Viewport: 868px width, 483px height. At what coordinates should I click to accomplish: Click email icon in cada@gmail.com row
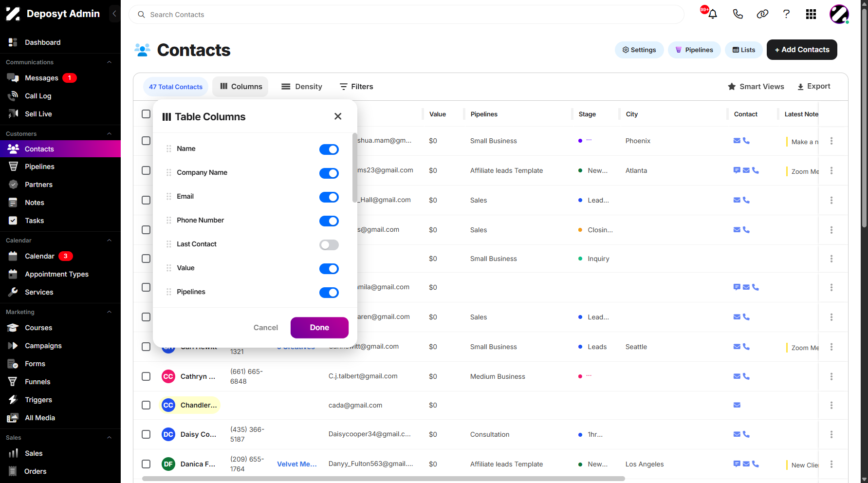[737, 405]
